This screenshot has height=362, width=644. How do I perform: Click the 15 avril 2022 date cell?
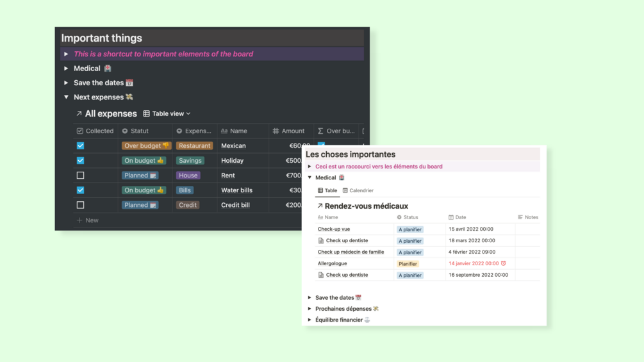(x=471, y=229)
